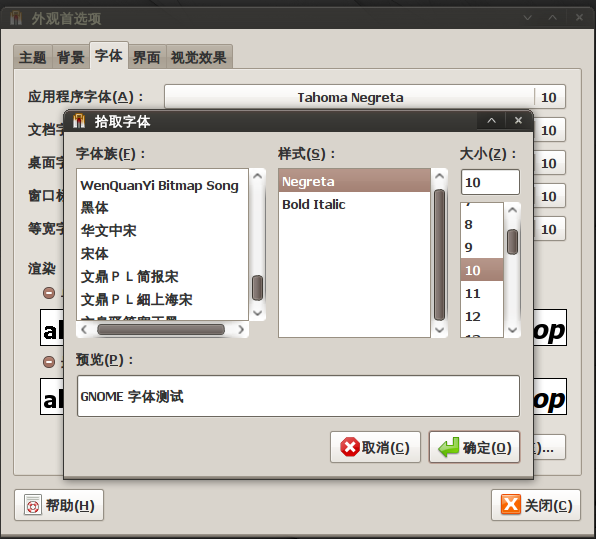Image resolution: width=596 pixels, height=539 pixels.
Task: Select 黑体 in font family list
Action: coord(162,208)
